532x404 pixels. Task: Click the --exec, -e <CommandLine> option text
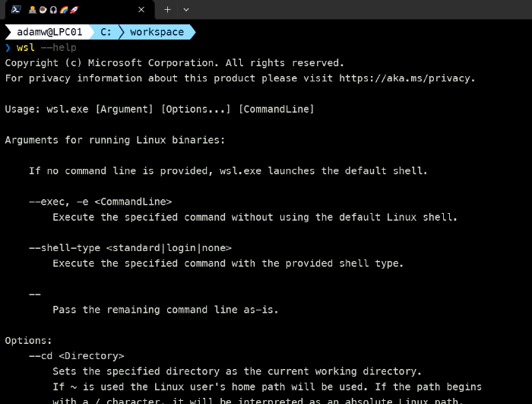100,202
